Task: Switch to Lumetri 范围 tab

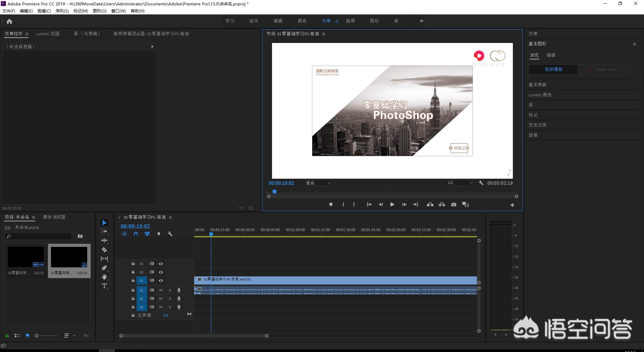Action: coord(48,34)
